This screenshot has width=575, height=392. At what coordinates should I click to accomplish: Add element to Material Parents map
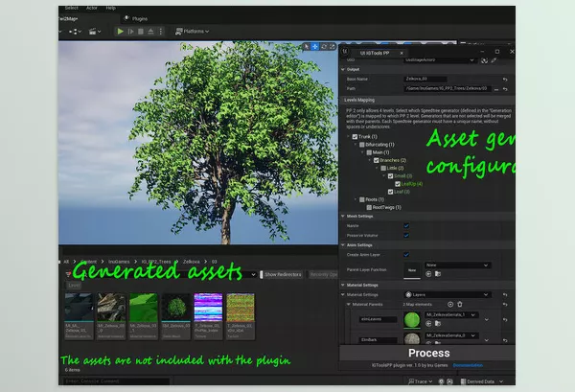[450, 305]
